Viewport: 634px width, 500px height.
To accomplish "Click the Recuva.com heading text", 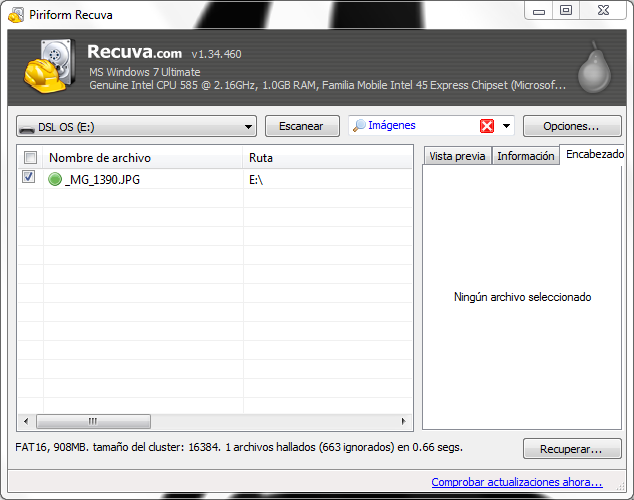I will 135,52.
